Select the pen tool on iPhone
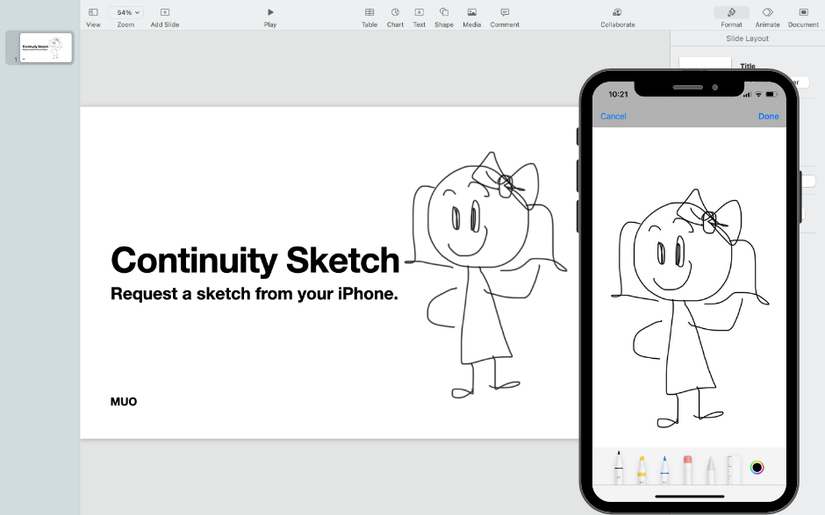The image size is (825, 515). point(619,467)
